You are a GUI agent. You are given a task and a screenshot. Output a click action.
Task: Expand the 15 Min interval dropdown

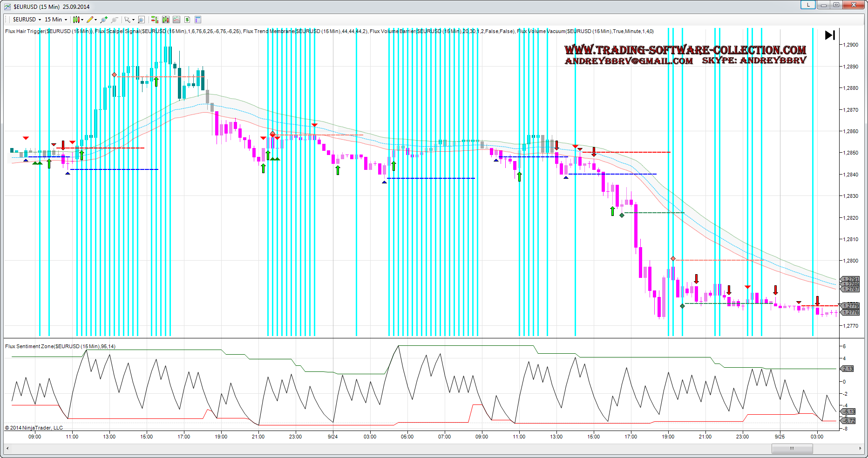pos(66,20)
